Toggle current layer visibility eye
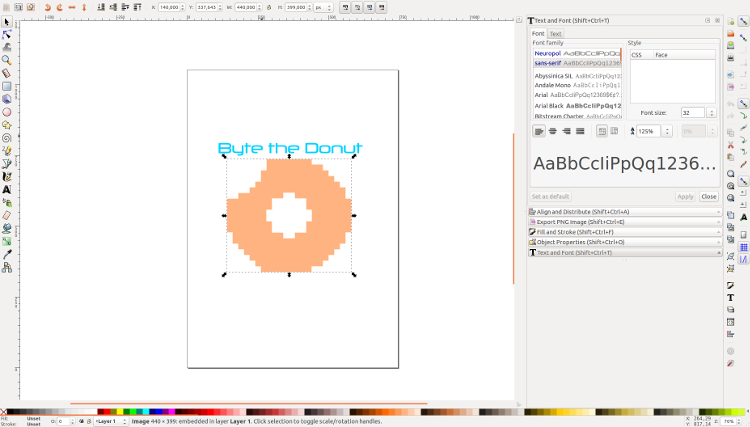 81,421
